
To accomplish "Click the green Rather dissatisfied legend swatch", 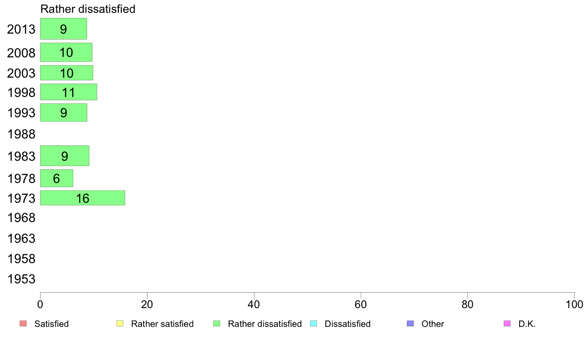I will click(x=216, y=324).
